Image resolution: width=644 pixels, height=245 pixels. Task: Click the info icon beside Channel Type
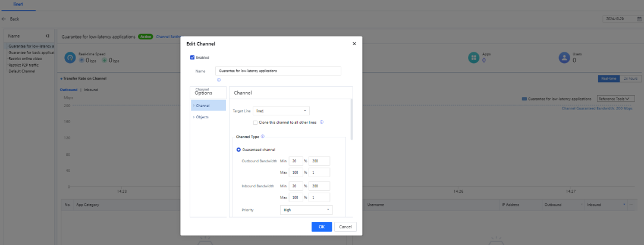(x=262, y=136)
